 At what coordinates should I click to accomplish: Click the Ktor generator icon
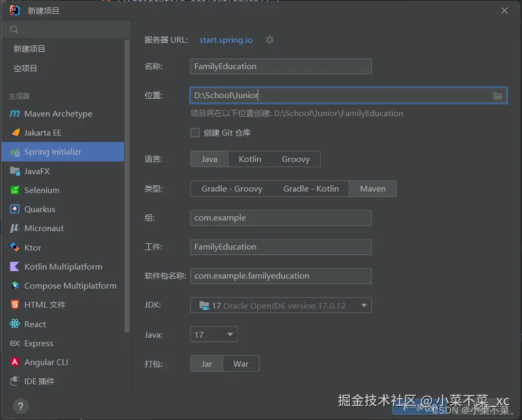15,247
